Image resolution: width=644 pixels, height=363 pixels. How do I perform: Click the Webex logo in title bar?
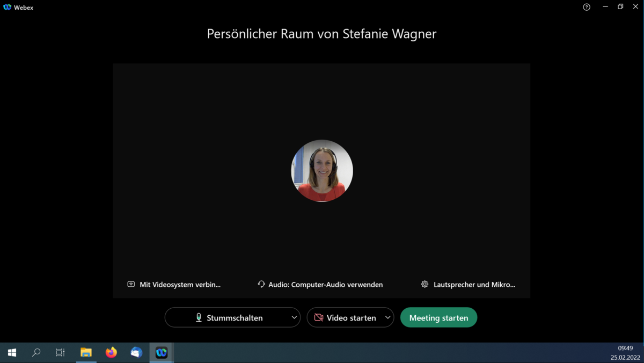(x=7, y=8)
